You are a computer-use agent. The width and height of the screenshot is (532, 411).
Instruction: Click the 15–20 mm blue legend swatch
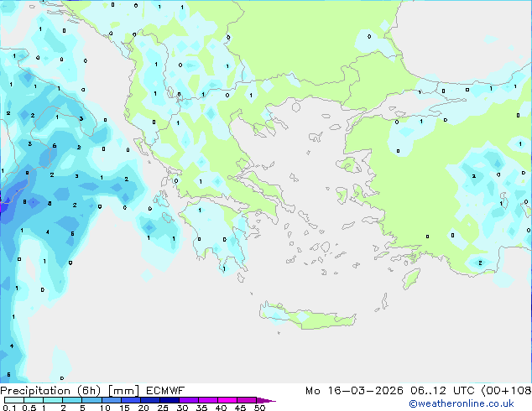coord(131,400)
